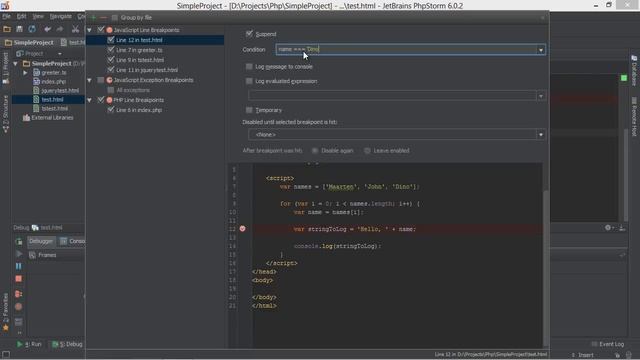Expand the greeter.ts tree node
The height and width of the screenshot is (360, 640).
tap(25, 73)
